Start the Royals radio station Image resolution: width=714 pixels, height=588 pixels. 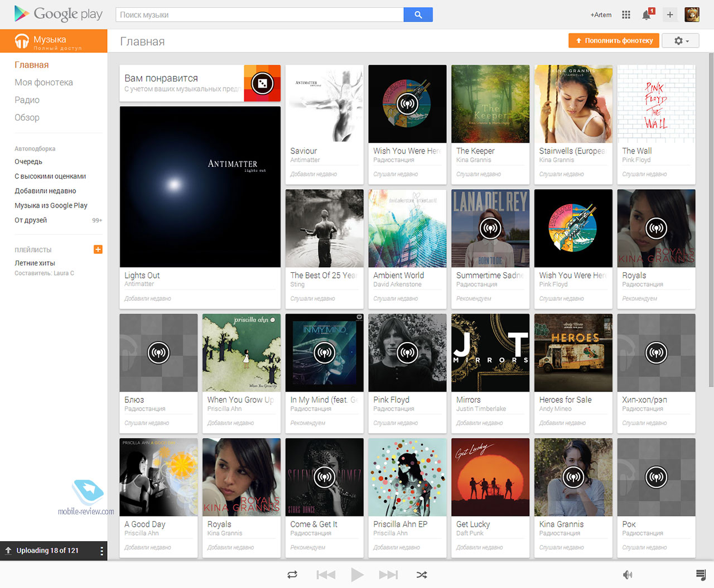(656, 228)
